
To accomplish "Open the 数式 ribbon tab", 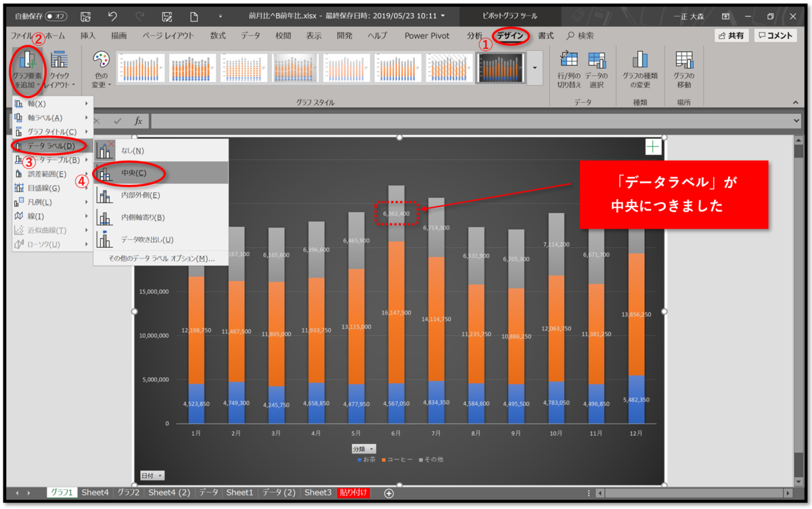I will pos(218,36).
